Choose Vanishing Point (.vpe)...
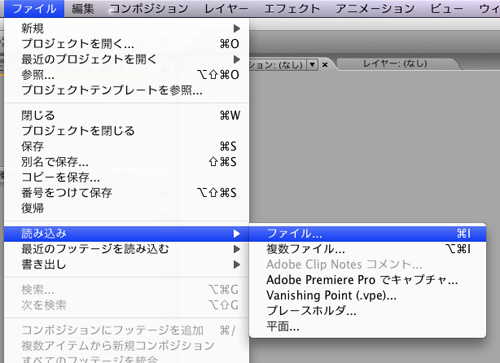This screenshot has width=500, height=363. click(368, 295)
